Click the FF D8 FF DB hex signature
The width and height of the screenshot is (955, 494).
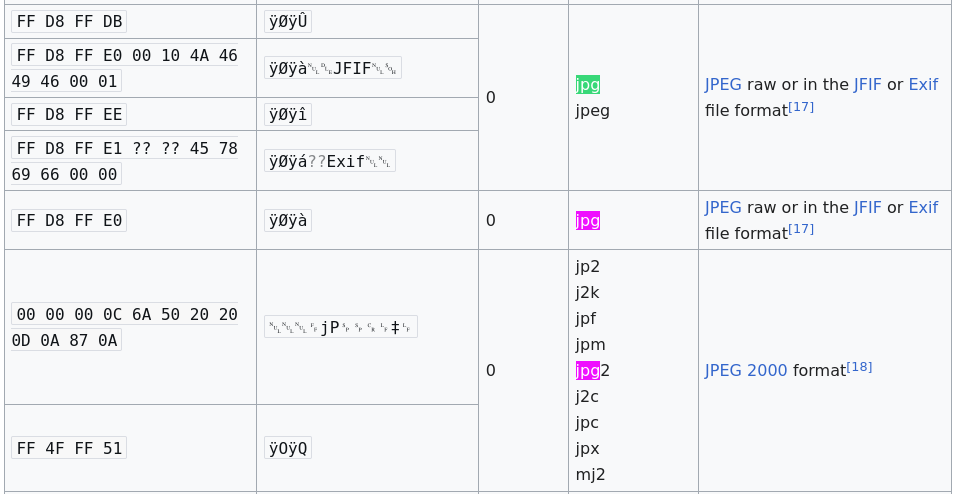click(69, 22)
